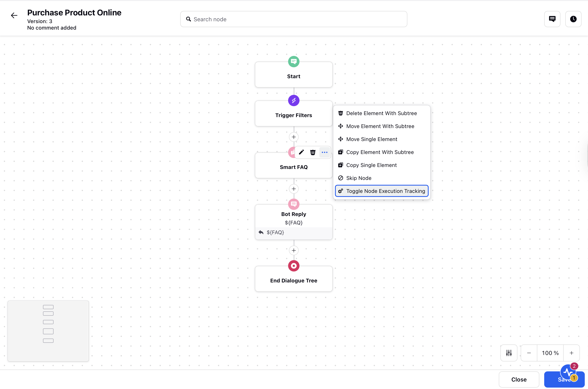
Task: Click the No comment added text
Action: coord(52,28)
